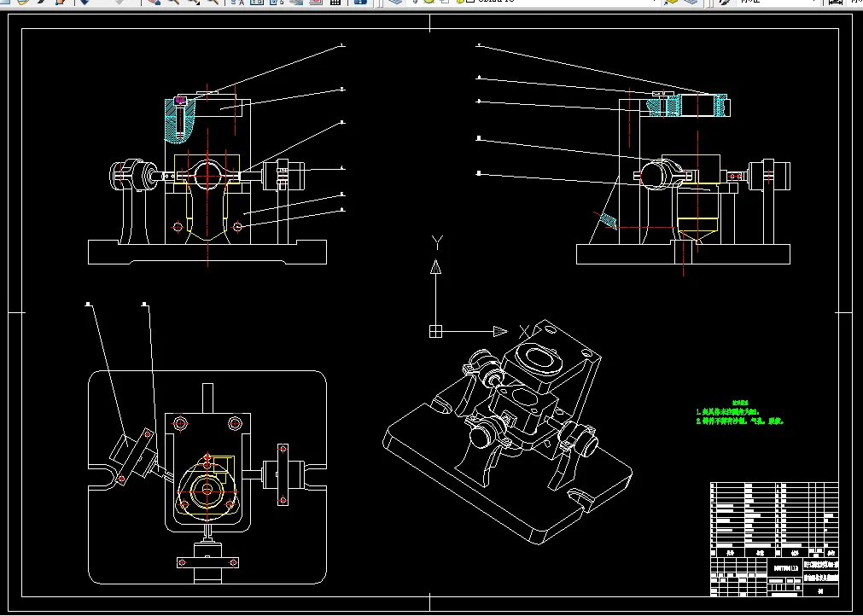863x616 pixels.
Task: Select the yellow workpiece outline in front view
Action: 207,197
